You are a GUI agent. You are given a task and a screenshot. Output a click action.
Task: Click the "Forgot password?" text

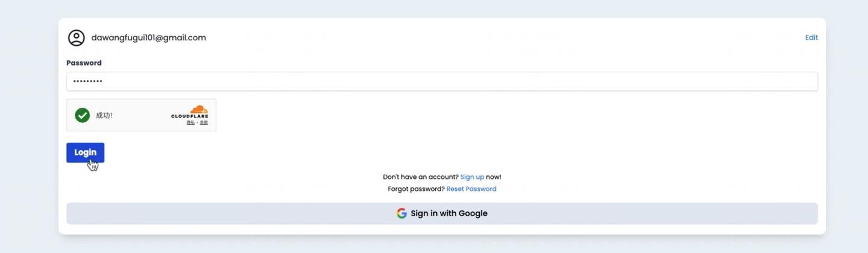coord(416,189)
